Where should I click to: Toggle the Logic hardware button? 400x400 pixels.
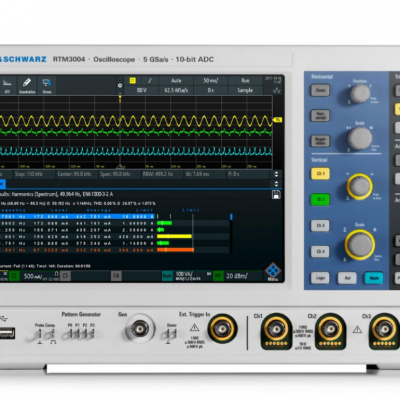[x=320, y=278]
